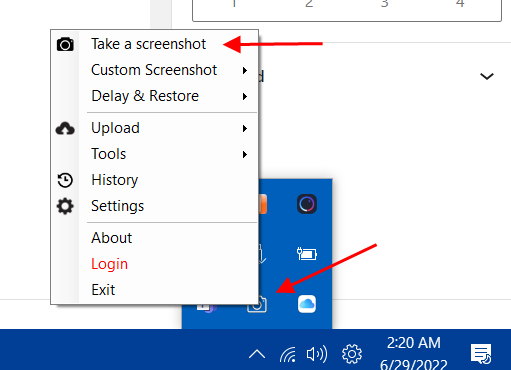Image resolution: width=511 pixels, height=370 pixels.
Task: Click the gear icon beside Settings
Action: pyautogui.click(x=65, y=206)
